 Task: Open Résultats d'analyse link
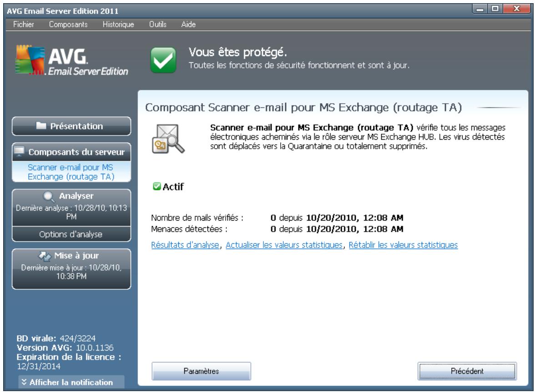pos(185,245)
